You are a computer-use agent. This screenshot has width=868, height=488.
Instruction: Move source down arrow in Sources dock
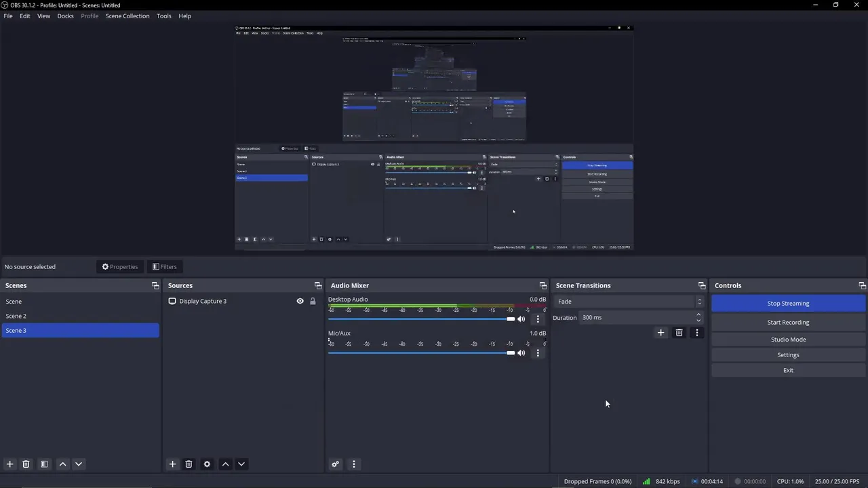(x=241, y=464)
